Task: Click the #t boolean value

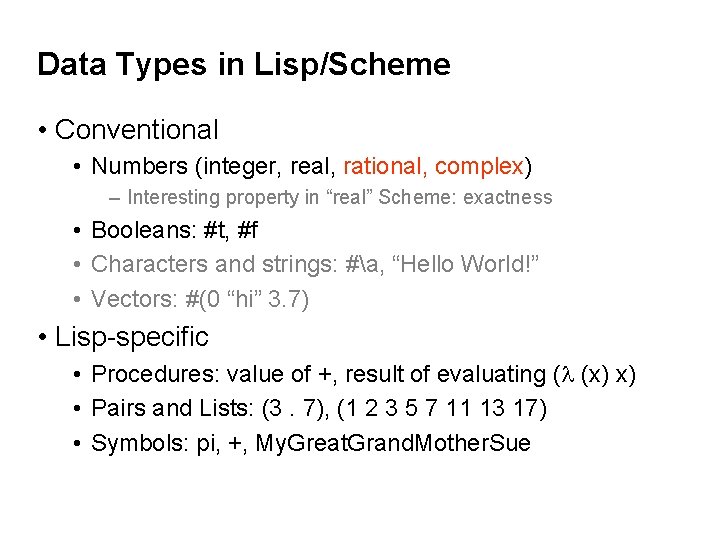Action: 214,231
